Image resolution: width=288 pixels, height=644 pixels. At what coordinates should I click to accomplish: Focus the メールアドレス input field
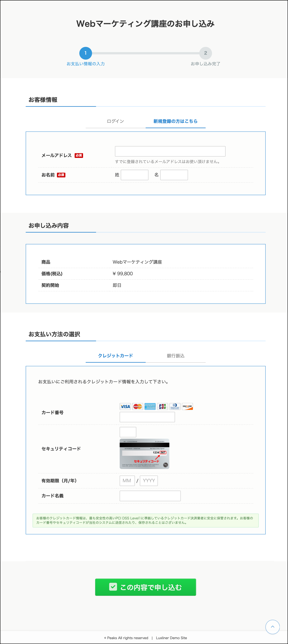point(170,151)
